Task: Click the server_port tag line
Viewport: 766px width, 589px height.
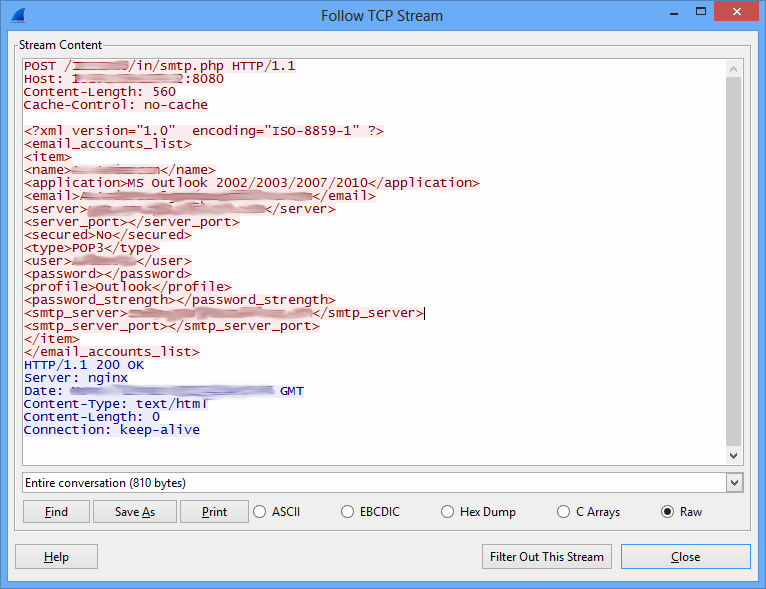Action: (132, 222)
